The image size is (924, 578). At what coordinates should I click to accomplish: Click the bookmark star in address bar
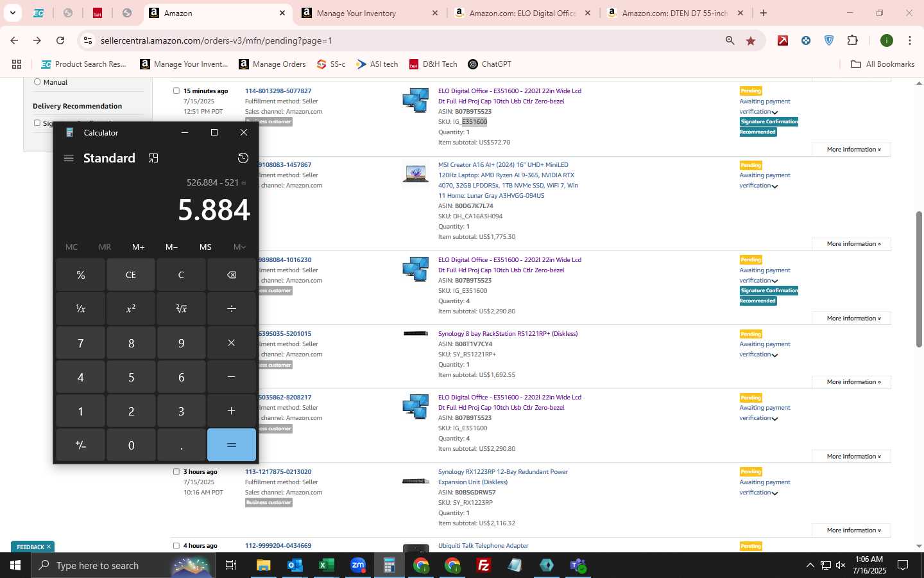tap(751, 40)
